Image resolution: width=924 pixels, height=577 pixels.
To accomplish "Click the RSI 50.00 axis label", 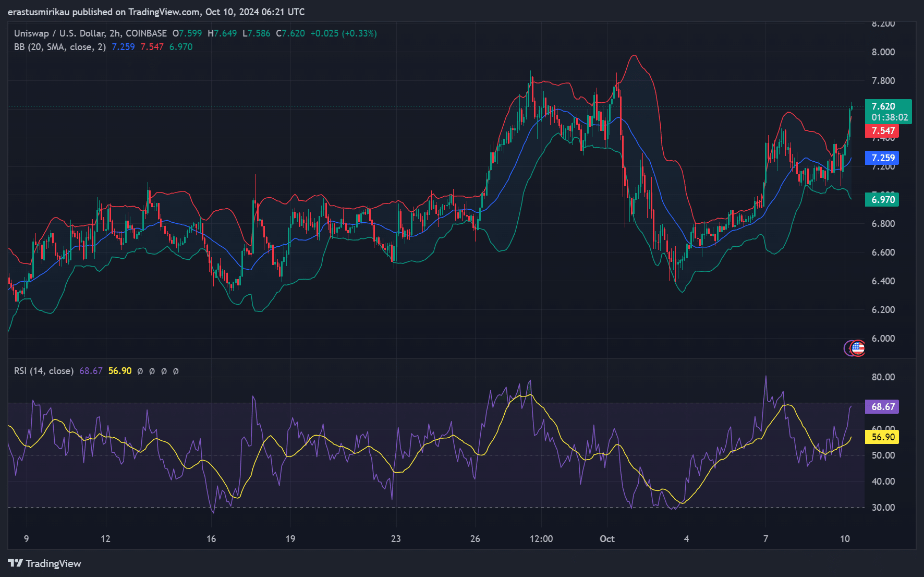I will coord(883,455).
